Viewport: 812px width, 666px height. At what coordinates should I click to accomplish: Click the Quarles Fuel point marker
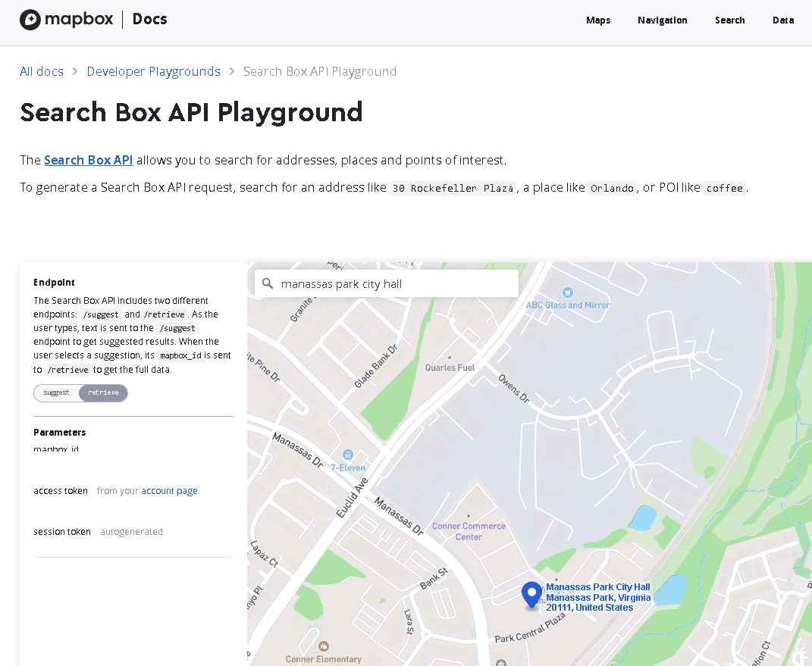coord(449,358)
